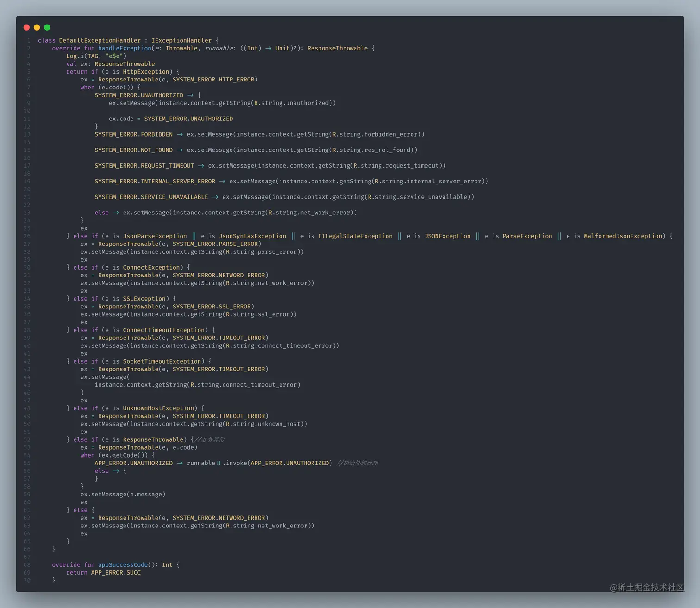Screen dimensions: 700x608
Task: Click 'ex.setMessage(e.message)' statement
Action: [x=123, y=495]
